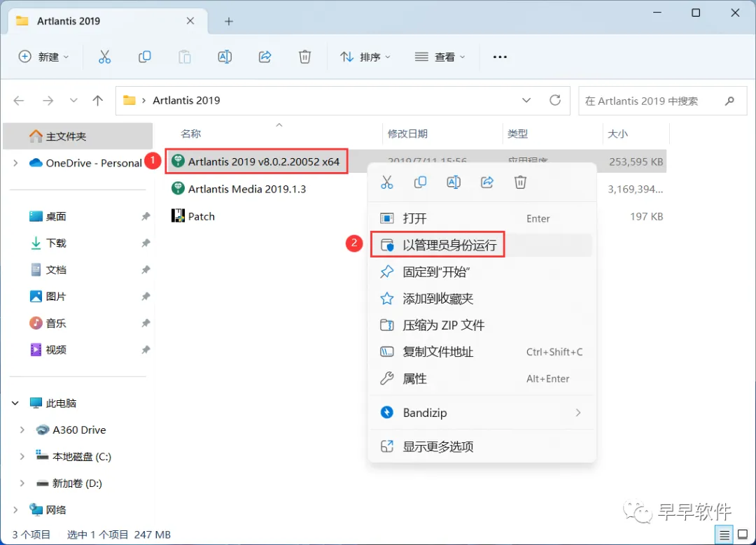
Task: Click the Share icon in the context menu
Action: pyautogui.click(x=487, y=182)
